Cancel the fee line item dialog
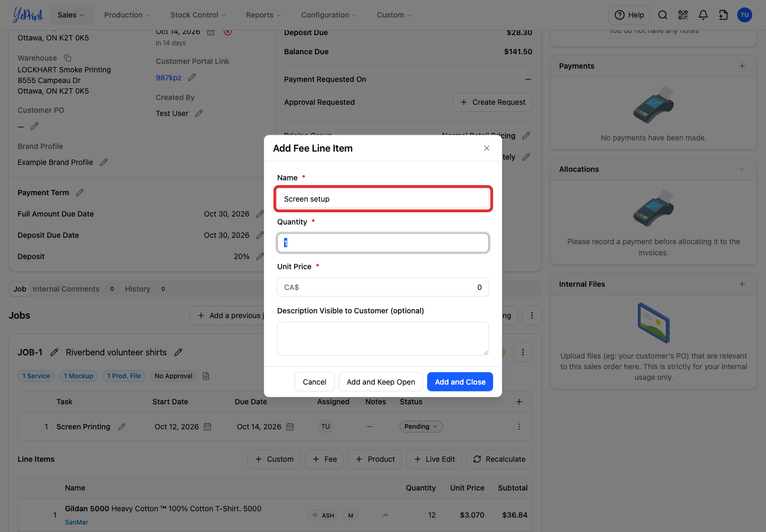 click(314, 382)
